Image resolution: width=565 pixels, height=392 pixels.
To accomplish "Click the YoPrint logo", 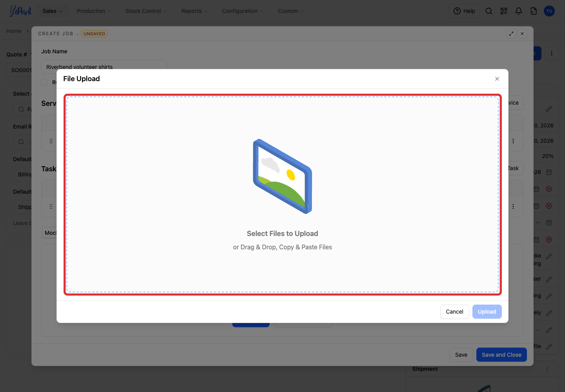I will pyautogui.click(x=20, y=11).
